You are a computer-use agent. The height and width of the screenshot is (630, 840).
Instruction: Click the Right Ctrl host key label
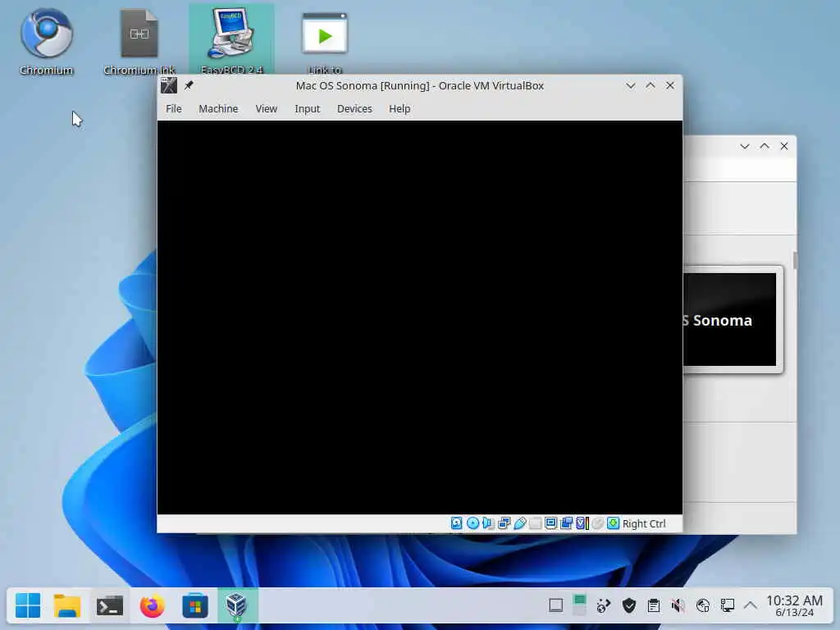(644, 524)
